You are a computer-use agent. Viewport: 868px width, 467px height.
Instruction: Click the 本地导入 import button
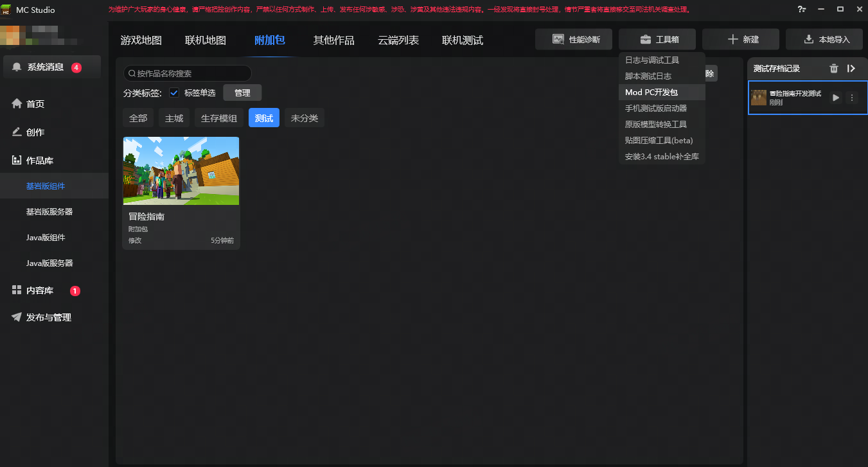pyautogui.click(x=826, y=40)
